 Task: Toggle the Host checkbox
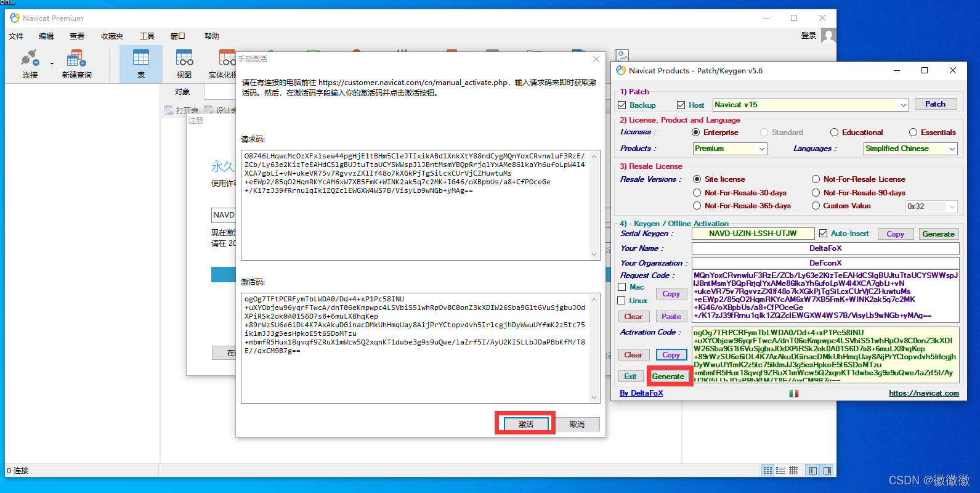(x=681, y=105)
